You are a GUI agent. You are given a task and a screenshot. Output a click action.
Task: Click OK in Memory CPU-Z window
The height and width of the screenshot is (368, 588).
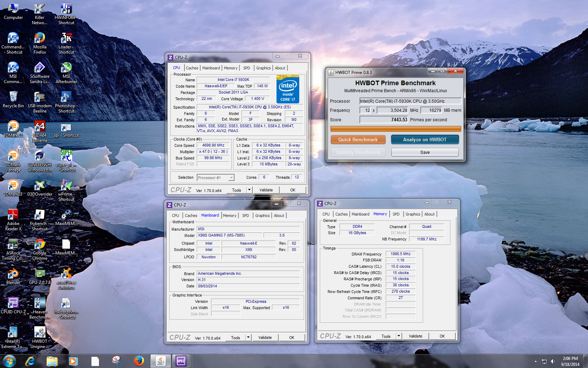(x=442, y=336)
